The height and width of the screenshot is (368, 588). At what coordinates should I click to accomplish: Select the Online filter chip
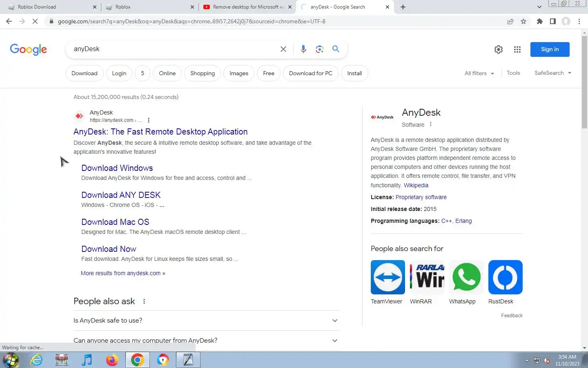(167, 74)
